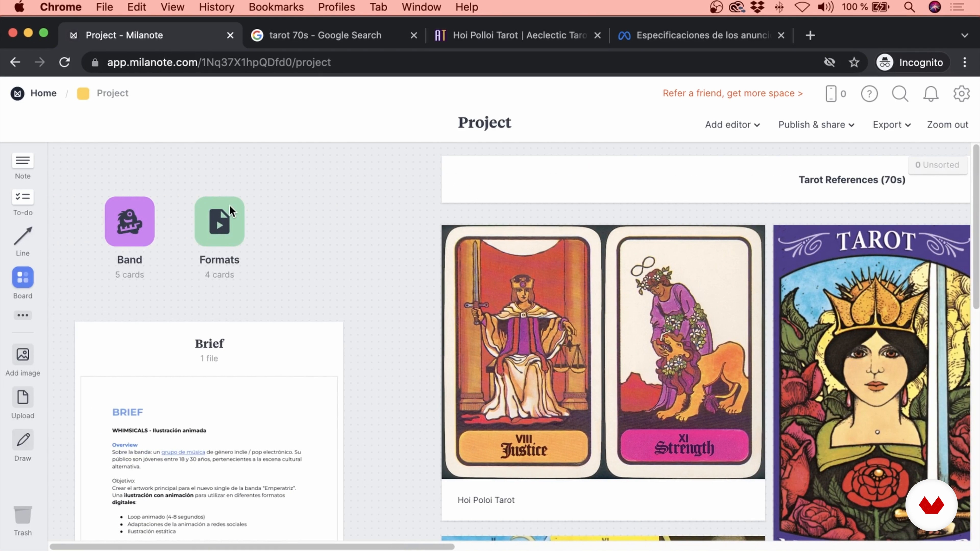Open the Refer a friend link

coord(733,93)
